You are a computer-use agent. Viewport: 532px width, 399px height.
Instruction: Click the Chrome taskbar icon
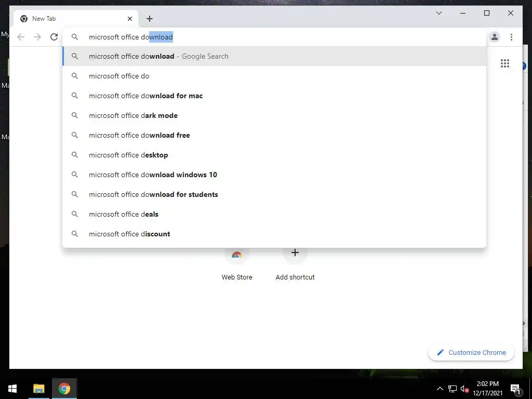coord(64,389)
